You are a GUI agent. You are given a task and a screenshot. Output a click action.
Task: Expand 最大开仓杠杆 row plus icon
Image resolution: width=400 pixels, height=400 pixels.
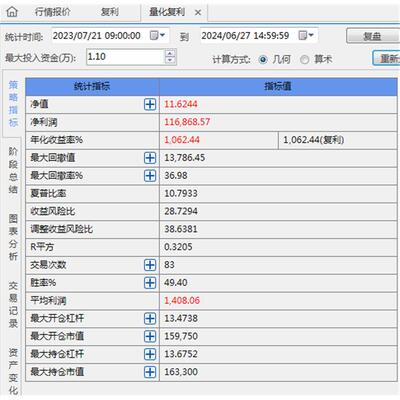(150, 318)
